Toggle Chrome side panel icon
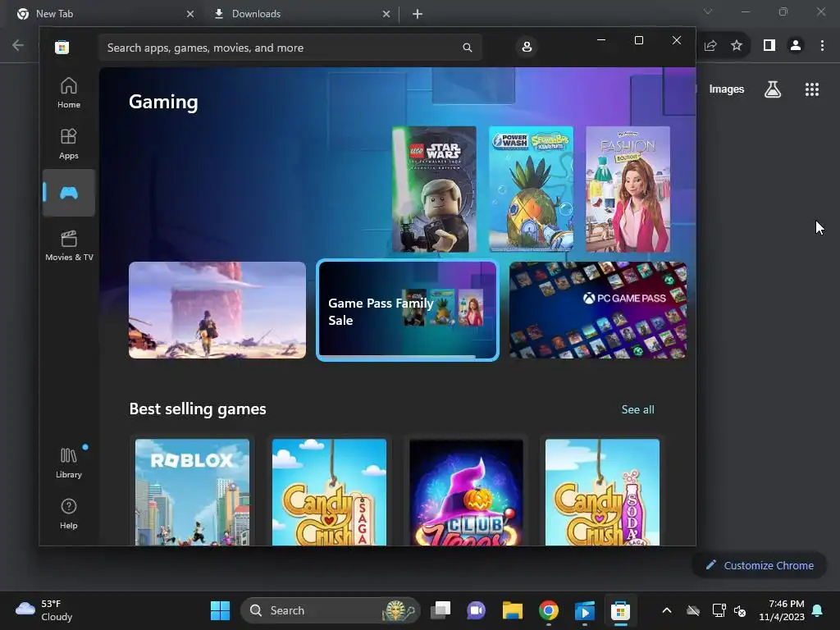The height and width of the screenshot is (630, 840). [x=769, y=46]
